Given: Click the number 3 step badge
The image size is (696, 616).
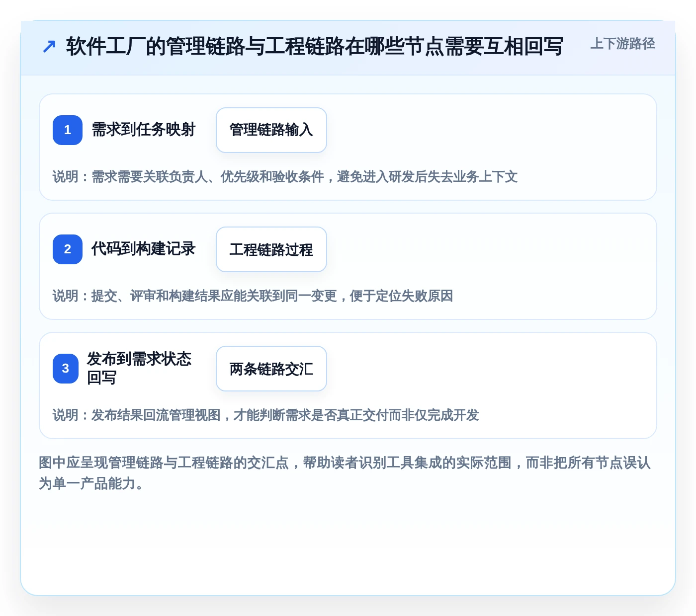Looking at the screenshot, I should coord(66,369).
